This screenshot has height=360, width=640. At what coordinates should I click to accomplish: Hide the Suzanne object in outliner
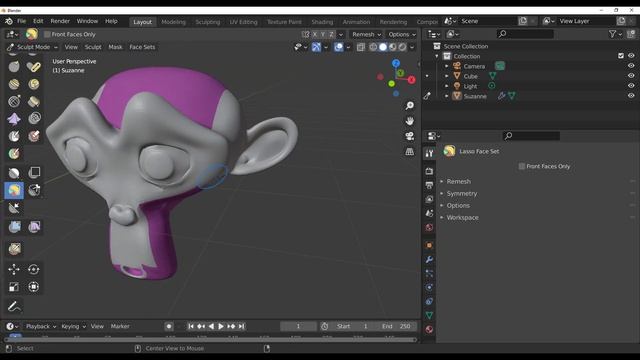point(631,96)
